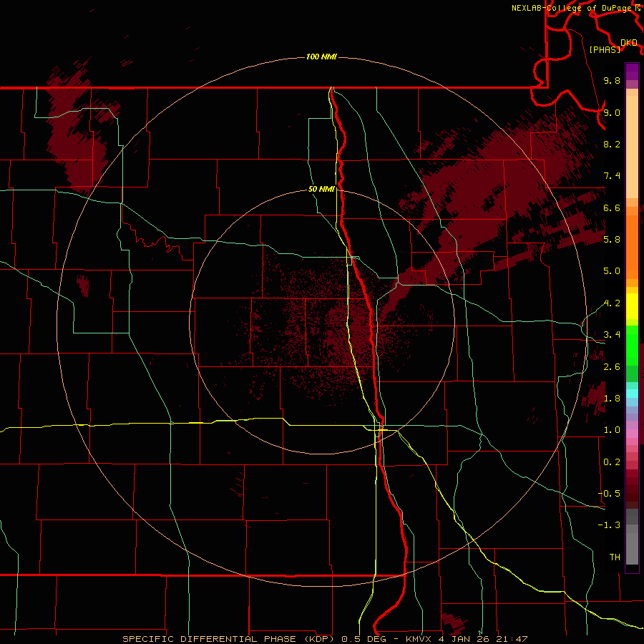Select the -1.3 scale label
644x644 pixels.
coord(609,525)
